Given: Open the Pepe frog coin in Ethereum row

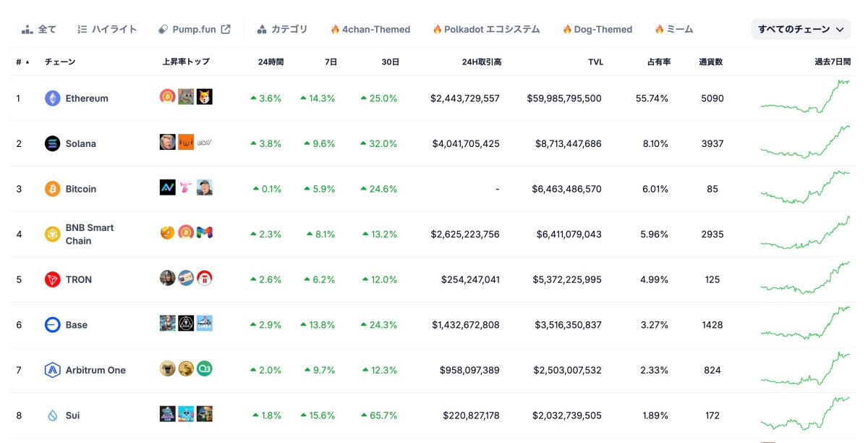Looking at the screenshot, I should [x=186, y=97].
